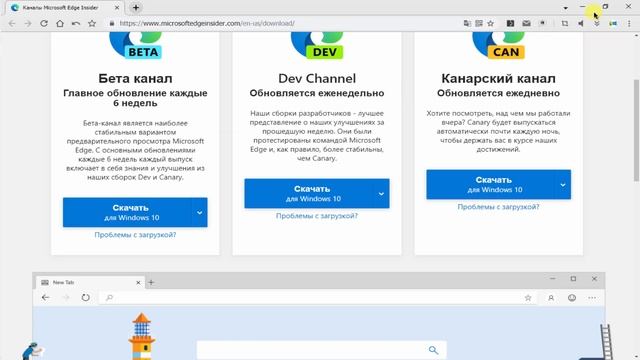
Task: Click the BETA Edge logo
Action: pyautogui.click(x=136, y=45)
